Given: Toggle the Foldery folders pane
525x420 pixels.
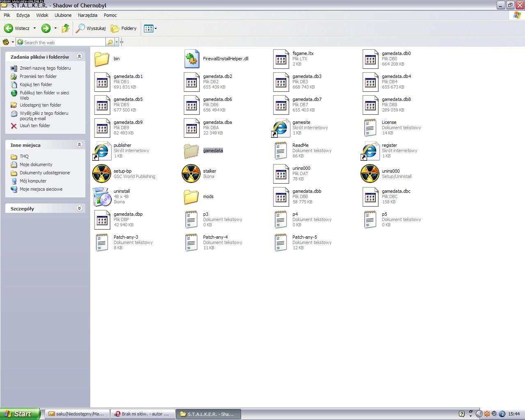Looking at the screenshot, I should click(x=124, y=28).
